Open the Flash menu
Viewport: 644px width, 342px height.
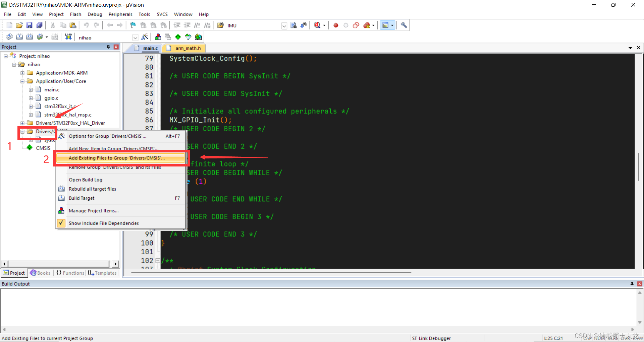75,14
